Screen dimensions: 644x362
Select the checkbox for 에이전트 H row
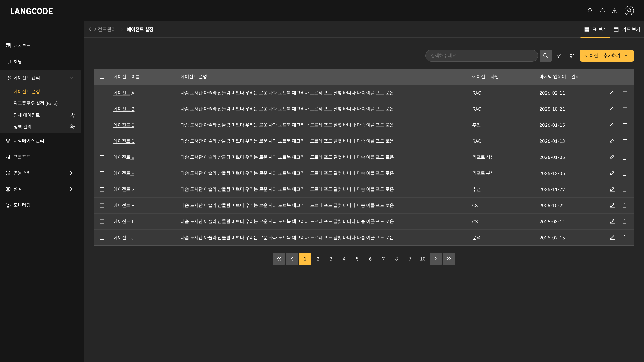102,205
